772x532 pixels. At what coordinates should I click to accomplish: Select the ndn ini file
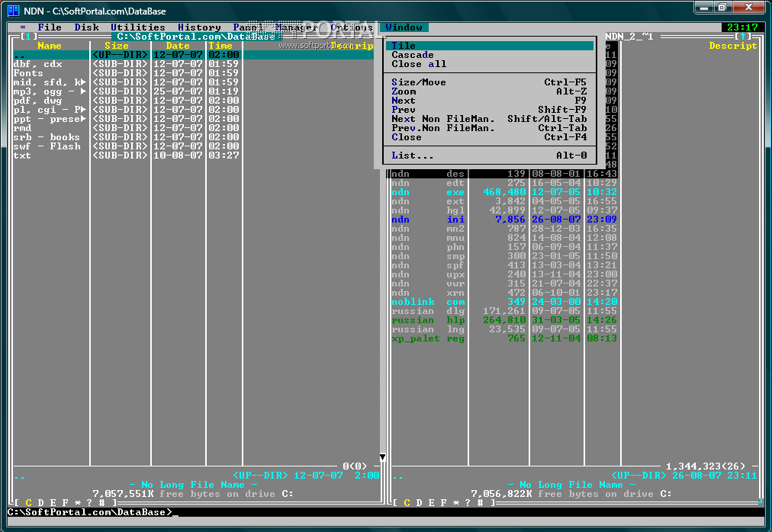click(x=504, y=220)
